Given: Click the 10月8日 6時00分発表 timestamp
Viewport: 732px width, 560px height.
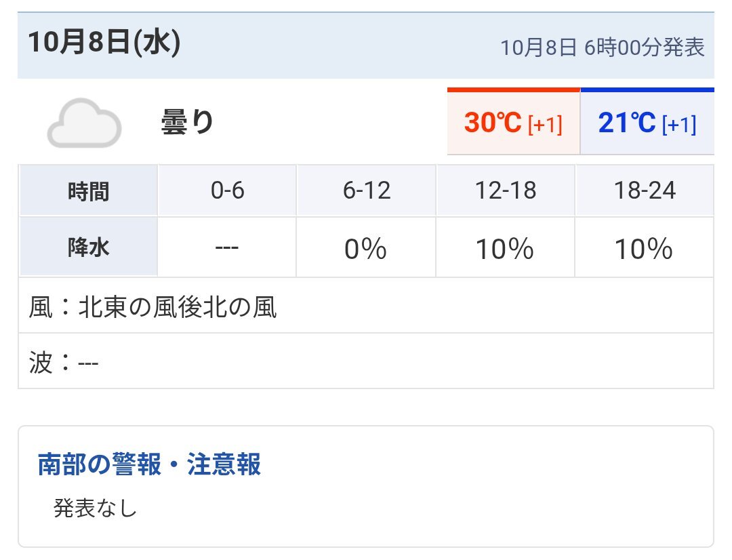Looking at the screenshot, I should click(x=603, y=47).
